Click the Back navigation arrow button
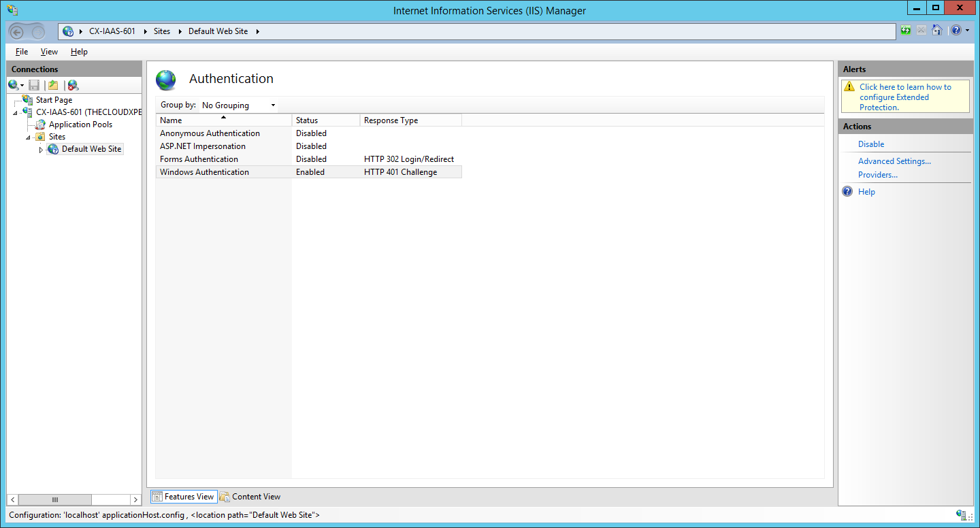The image size is (980, 528). pos(18,31)
